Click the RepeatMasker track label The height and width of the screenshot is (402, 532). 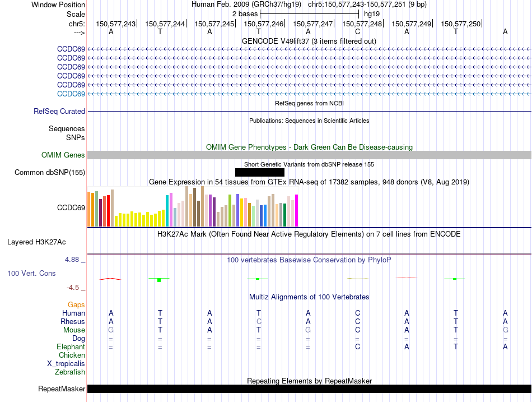coord(62,389)
